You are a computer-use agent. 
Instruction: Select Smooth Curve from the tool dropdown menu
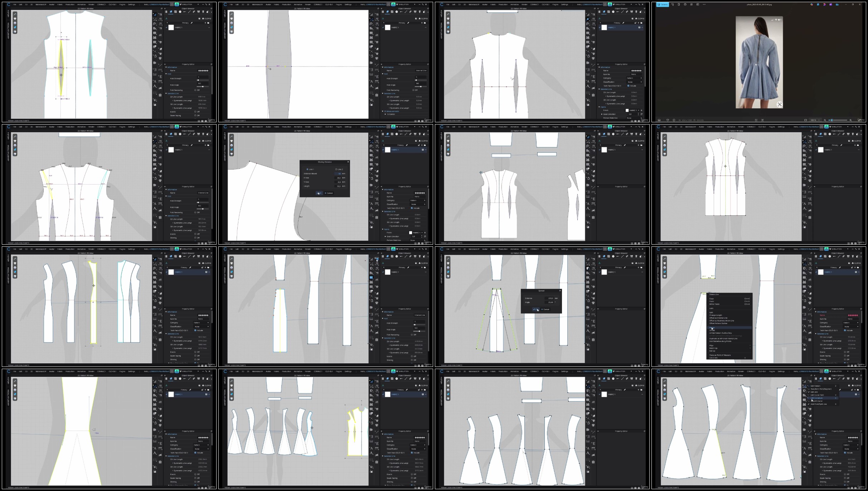coord(823,401)
